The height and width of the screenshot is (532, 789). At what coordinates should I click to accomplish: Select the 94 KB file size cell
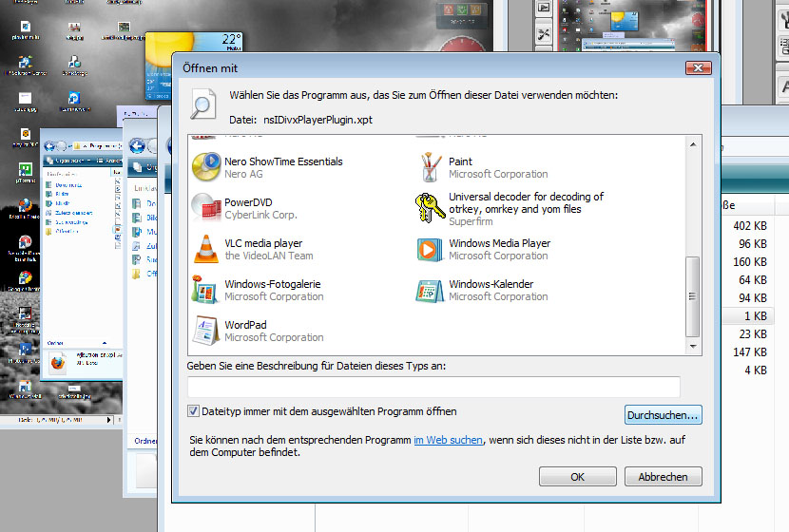tap(753, 298)
